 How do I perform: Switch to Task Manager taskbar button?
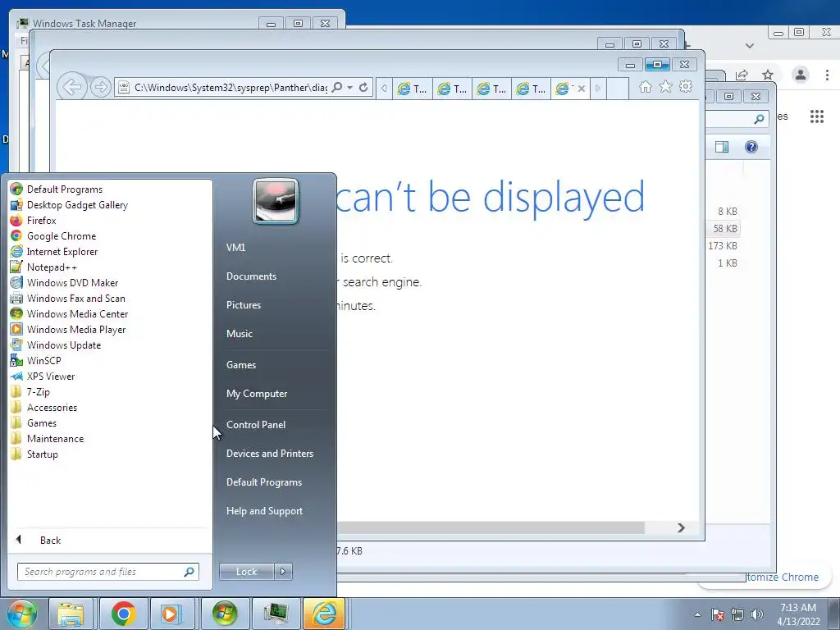275,614
